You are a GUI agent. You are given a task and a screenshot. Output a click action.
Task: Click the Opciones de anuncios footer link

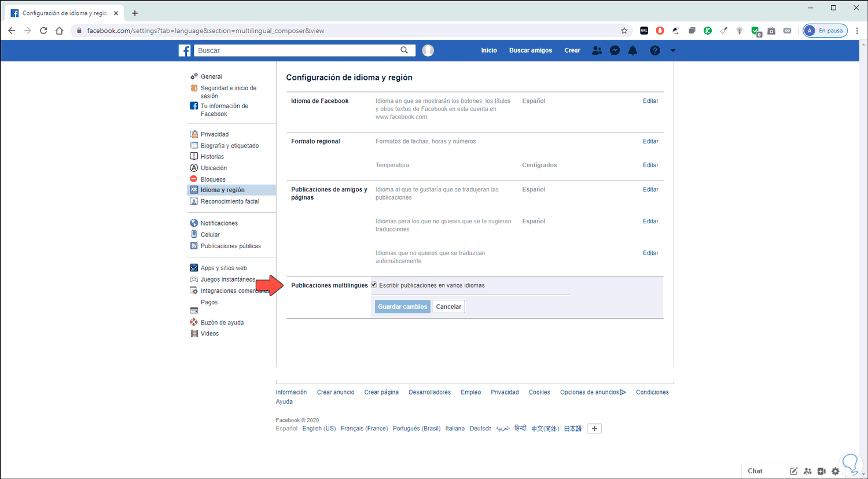(593, 392)
